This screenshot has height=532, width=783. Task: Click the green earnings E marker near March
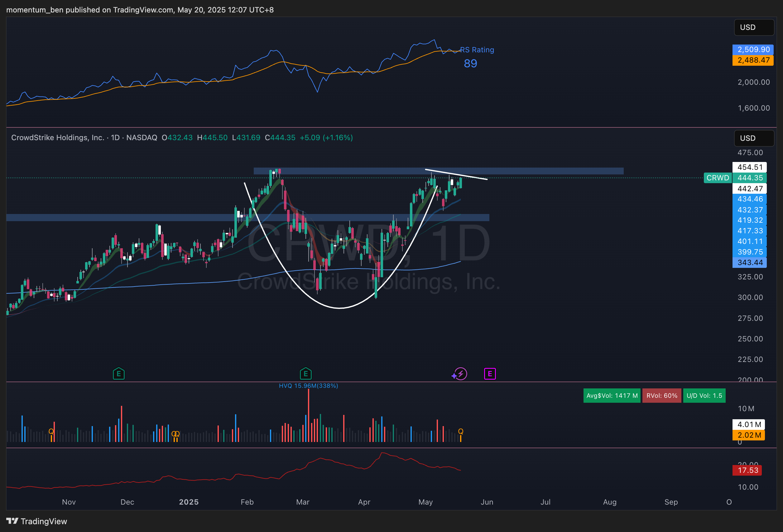305,373
